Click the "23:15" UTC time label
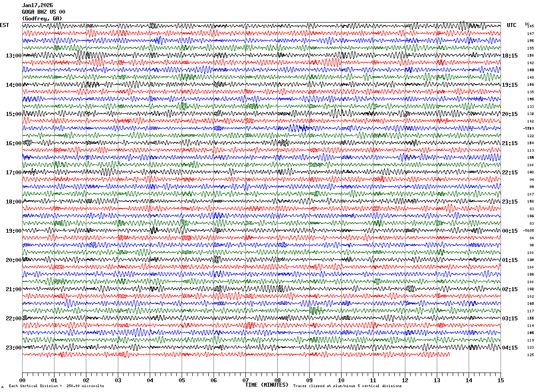 (x=510, y=202)
